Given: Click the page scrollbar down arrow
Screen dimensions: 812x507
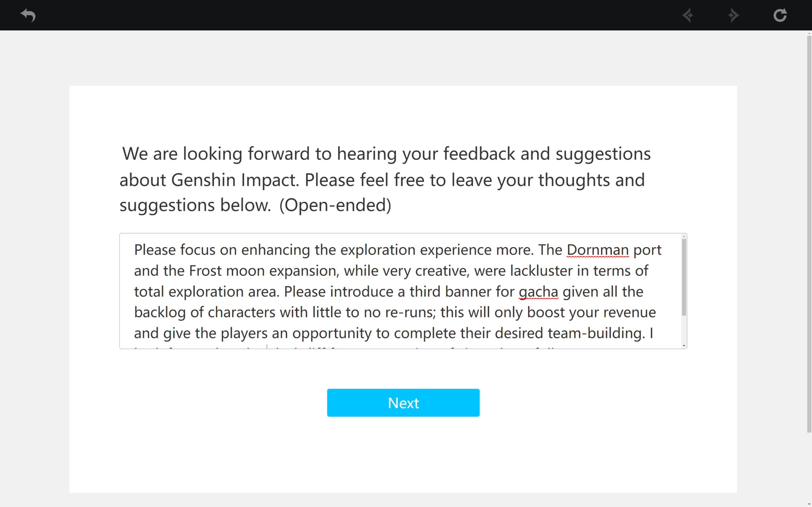Looking at the screenshot, I should (x=809, y=504).
